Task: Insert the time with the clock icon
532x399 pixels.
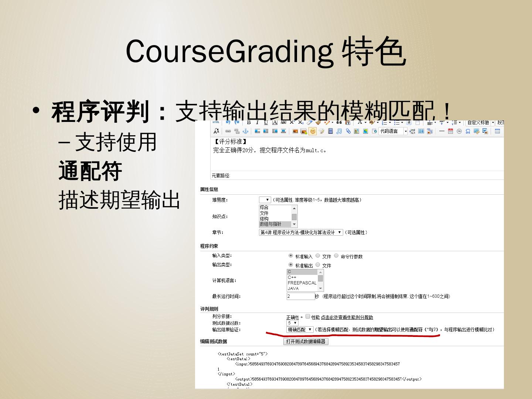Action: pyautogui.click(x=459, y=131)
